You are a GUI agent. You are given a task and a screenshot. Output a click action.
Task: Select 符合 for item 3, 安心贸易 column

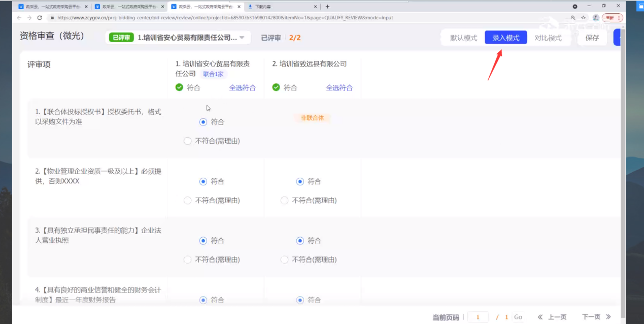click(204, 241)
